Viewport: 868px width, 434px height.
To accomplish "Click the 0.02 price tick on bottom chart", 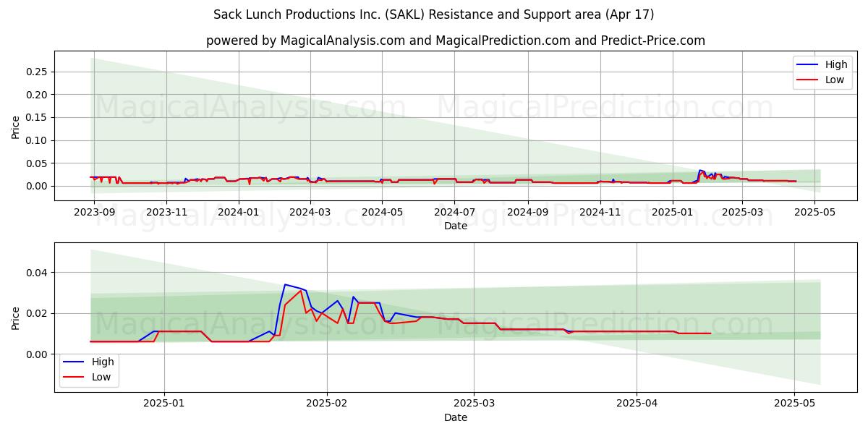I will [x=37, y=313].
